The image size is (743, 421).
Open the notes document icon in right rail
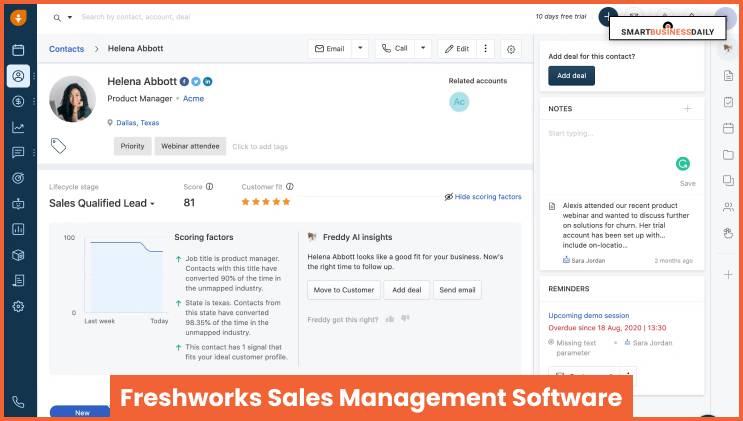[x=728, y=75]
